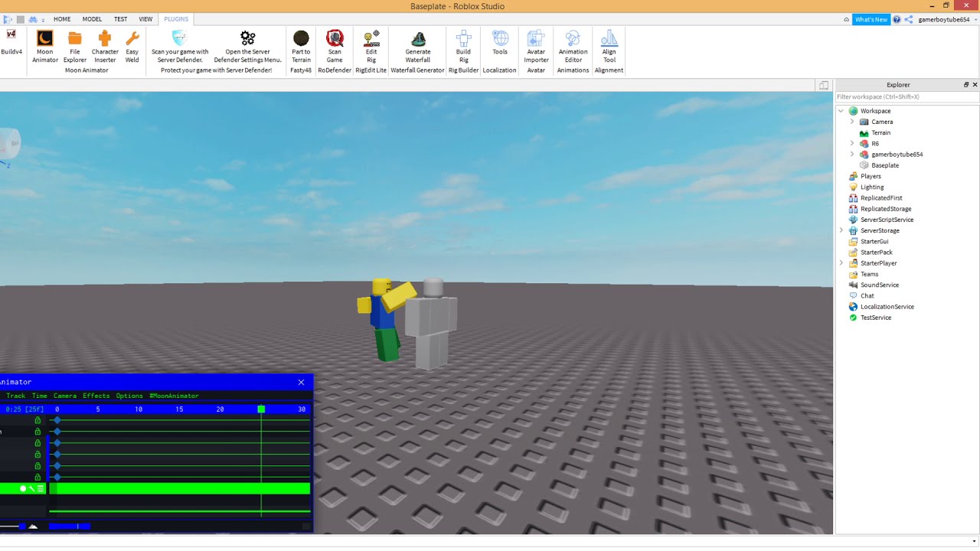Click the list icon on green track row
This screenshot has height=551, width=980.
tap(41, 488)
